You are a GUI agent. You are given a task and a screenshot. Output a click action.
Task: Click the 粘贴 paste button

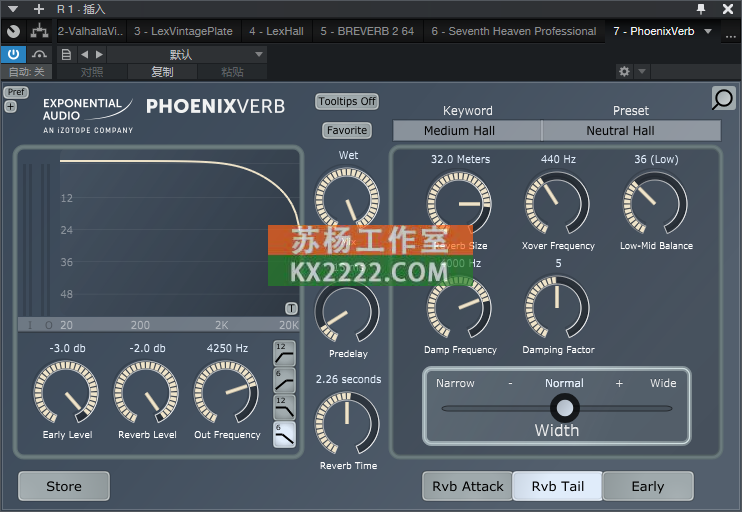232,72
